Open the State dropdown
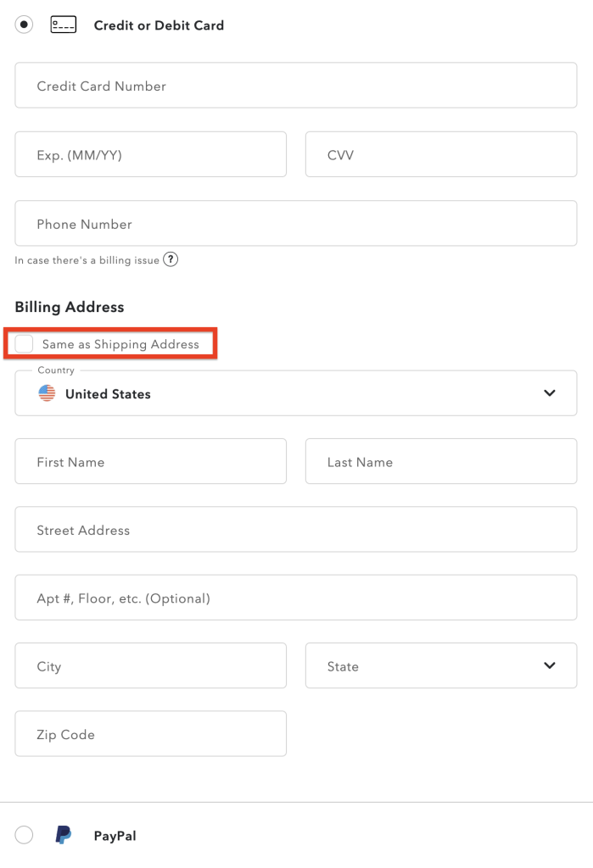593x868 pixels. 440,666
